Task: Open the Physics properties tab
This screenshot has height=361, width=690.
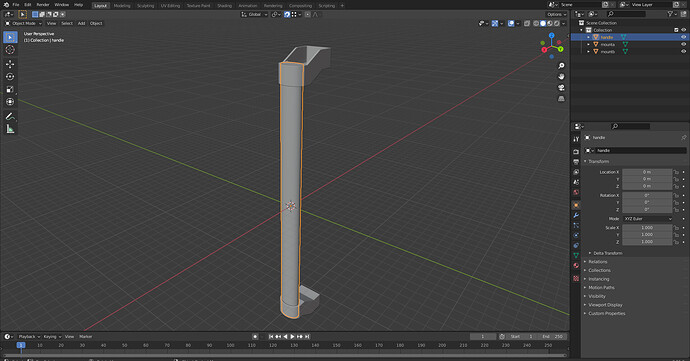Action: (x=576, y=236)
